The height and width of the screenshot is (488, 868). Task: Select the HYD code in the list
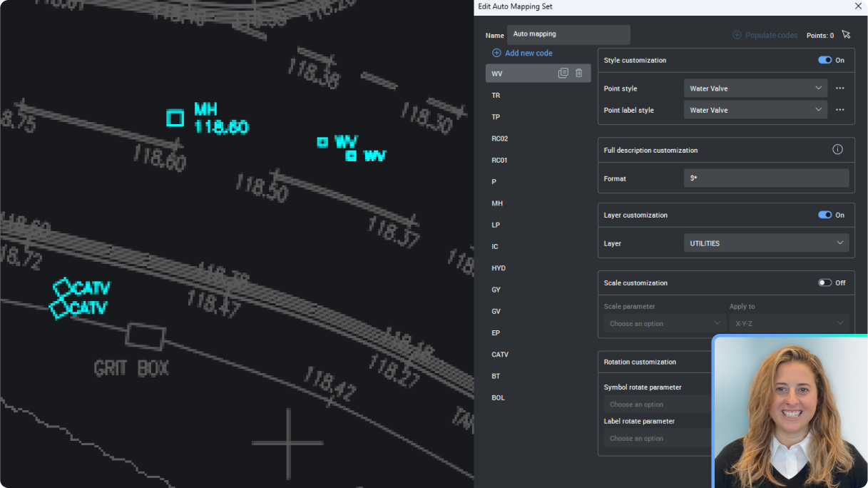(x=498, y=268)
